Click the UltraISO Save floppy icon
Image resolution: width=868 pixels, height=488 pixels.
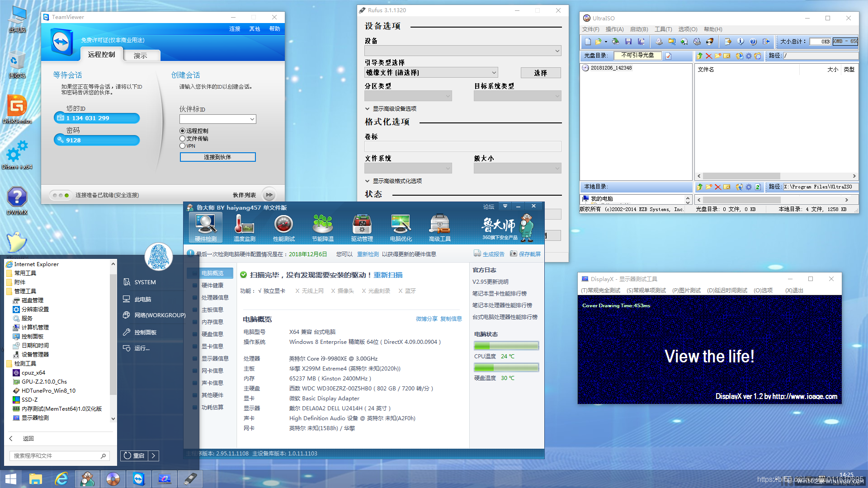[628, 42]
